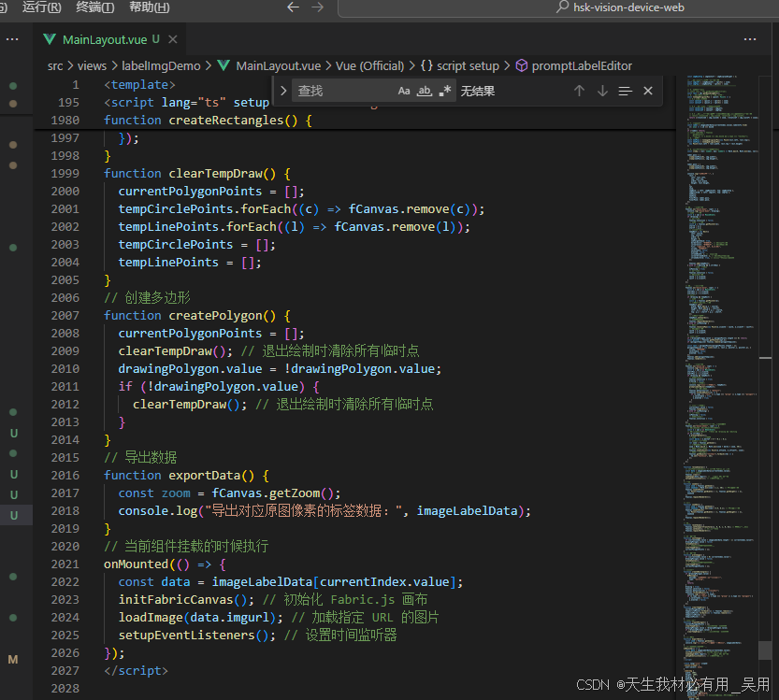Viewport: 779px width, 700px height.
Task: Click function name clearTempDraw on line 1999
Action: coord(215,174)
